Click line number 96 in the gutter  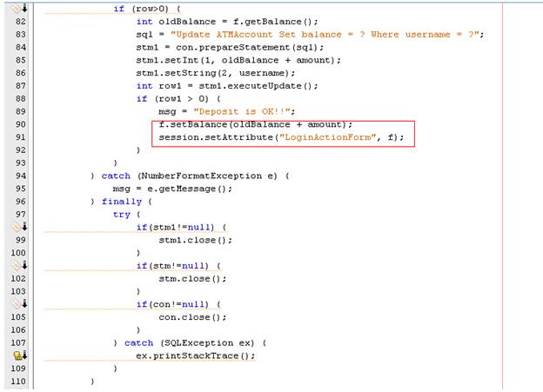(21, 202)
